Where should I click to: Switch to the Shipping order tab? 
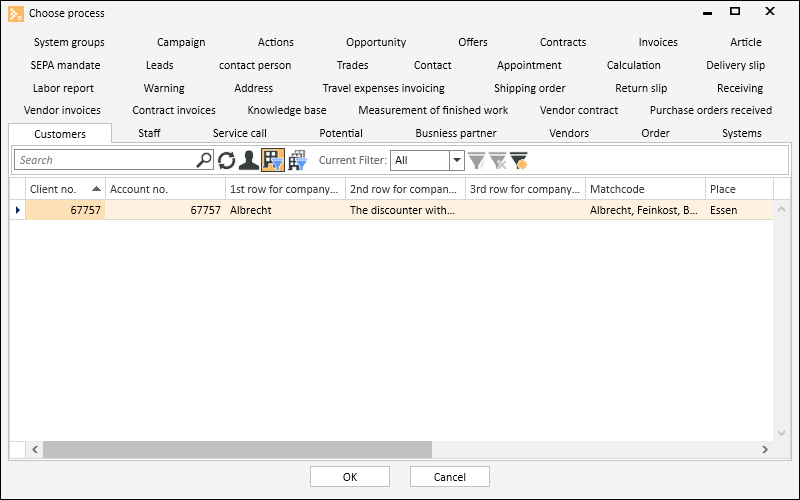[530, 88]
